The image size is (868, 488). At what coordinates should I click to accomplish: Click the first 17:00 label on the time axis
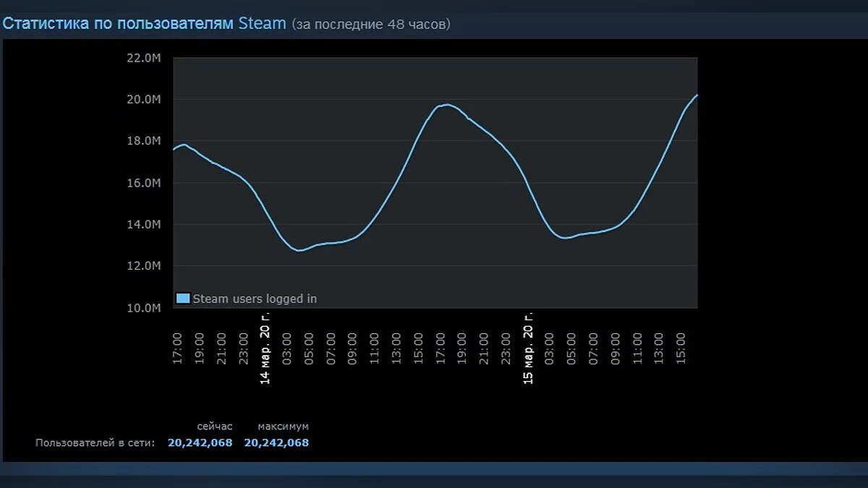point(178,348)
